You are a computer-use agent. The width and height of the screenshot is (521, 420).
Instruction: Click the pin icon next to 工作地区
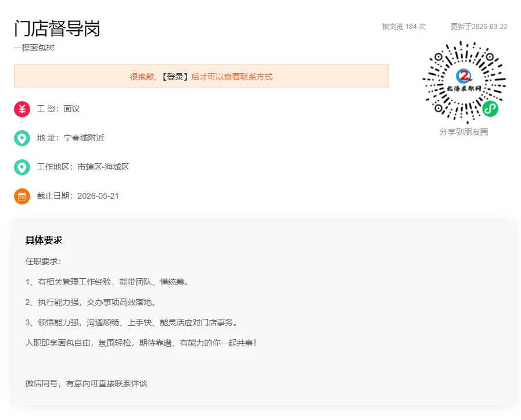click(x=21, y=167)
